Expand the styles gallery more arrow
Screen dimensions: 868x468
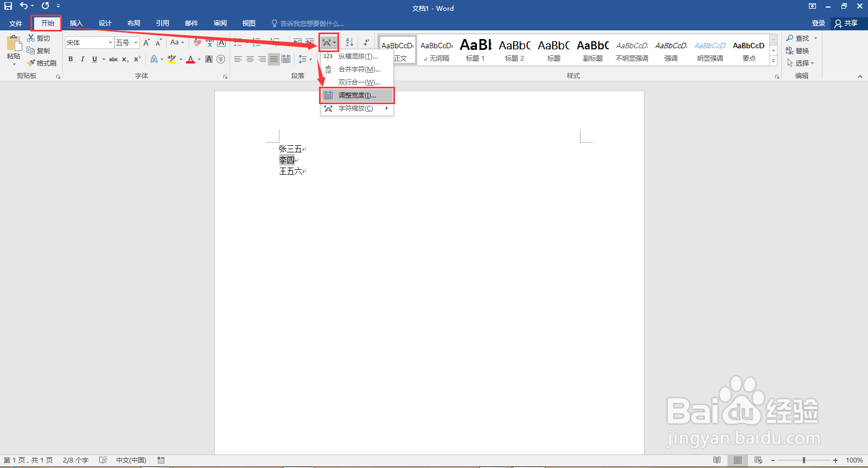(774, 61)
